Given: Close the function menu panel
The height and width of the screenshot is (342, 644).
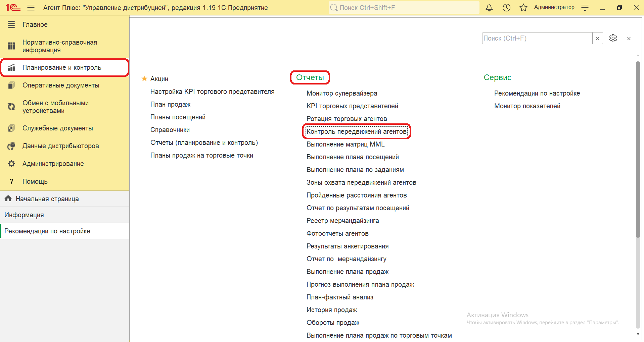Looking at the screenshot, I should 629,39.
